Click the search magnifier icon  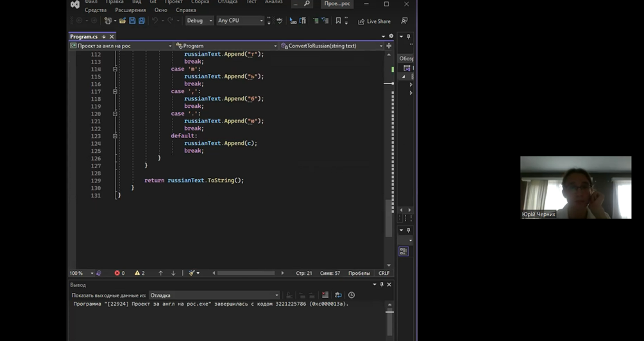307,4
